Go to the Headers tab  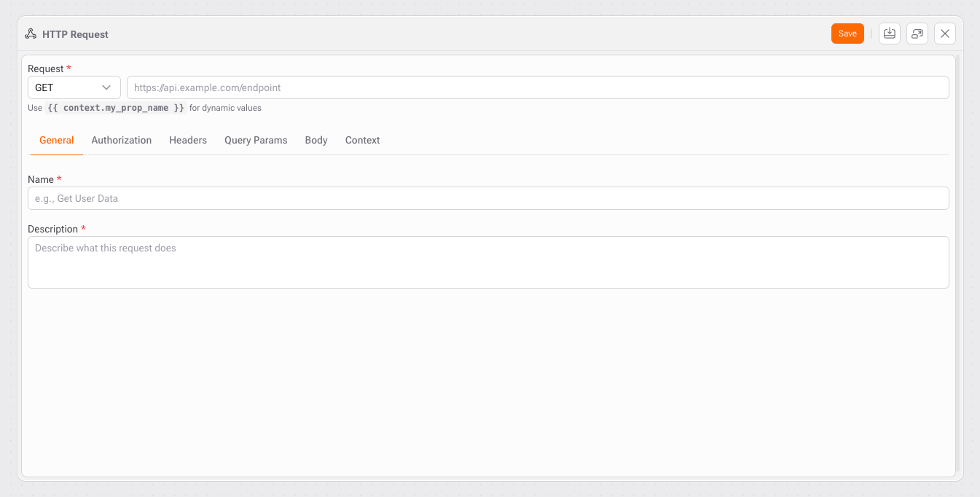coord(188,140)
